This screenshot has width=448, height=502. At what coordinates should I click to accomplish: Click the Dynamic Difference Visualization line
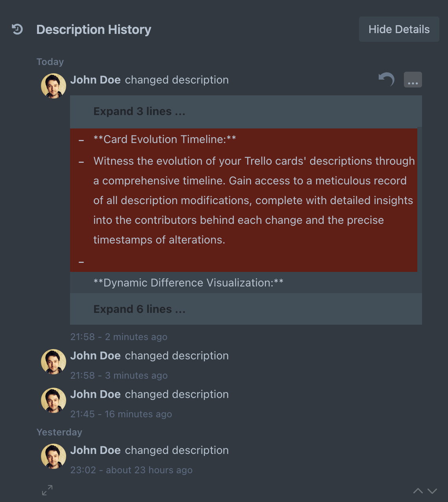(x=189, y=283)
